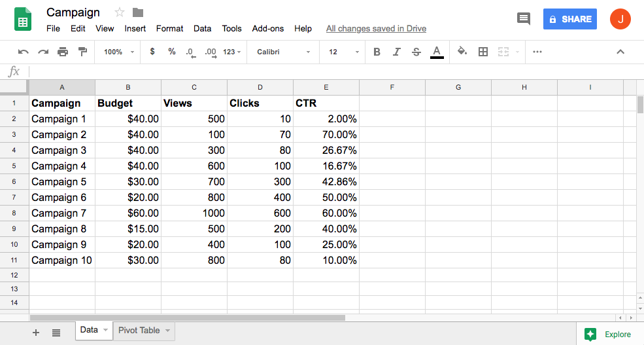Click the Explore button
This screenshot has width=644, height=345.
pyautogui.click(x=609, y=334)
